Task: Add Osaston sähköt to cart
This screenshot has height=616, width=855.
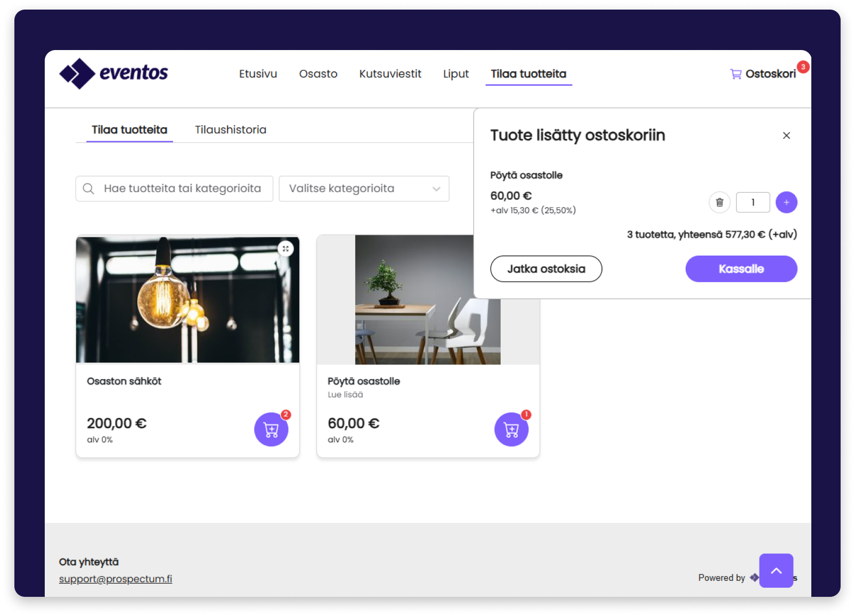Action: (271, 429)
